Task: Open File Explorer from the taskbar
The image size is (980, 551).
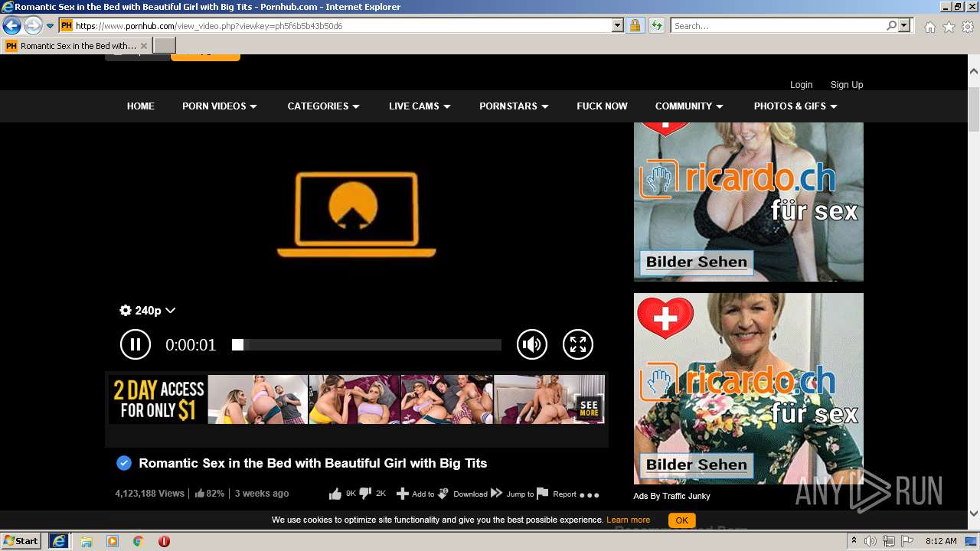Action: pyautogui.click(x=87, y=541)
